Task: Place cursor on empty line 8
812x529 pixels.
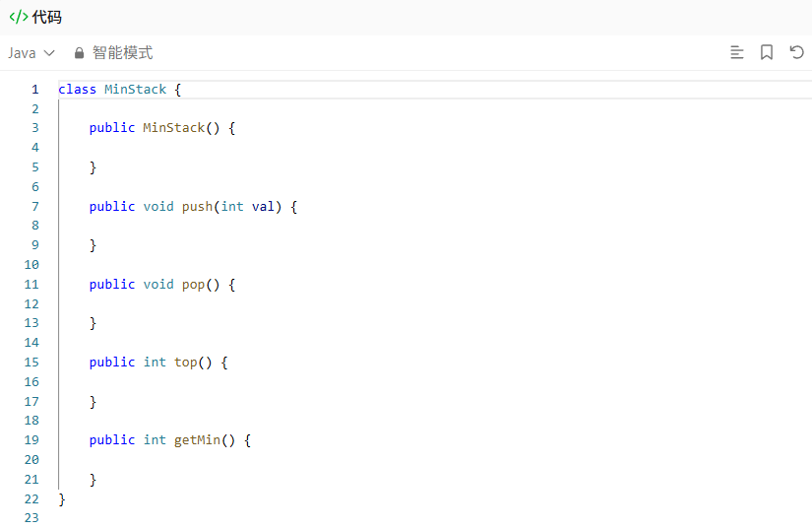Action: (x=435, y=226)
